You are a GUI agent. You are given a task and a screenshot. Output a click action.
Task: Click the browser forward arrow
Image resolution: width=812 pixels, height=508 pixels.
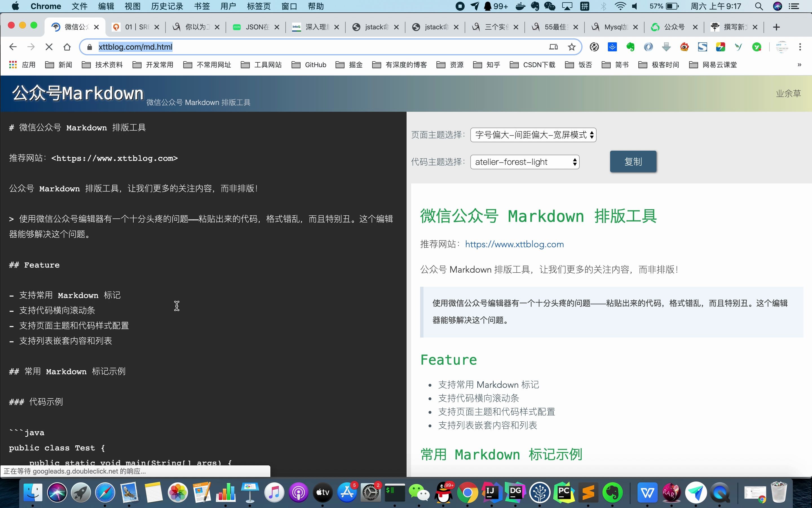point(31,47)
